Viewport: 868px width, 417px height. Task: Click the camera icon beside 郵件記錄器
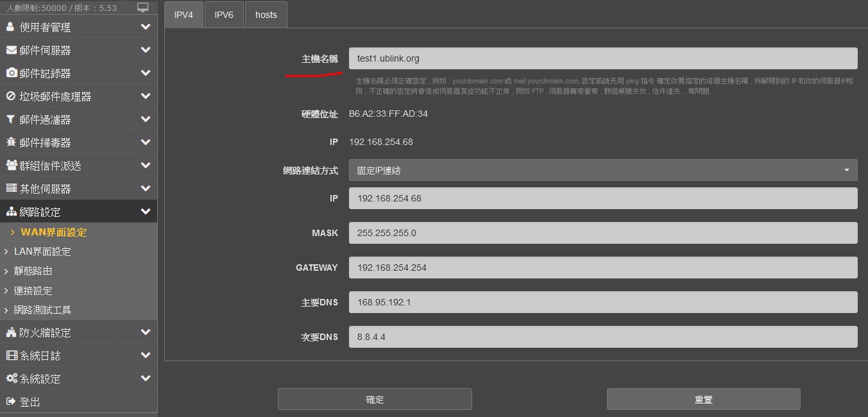click(x=11, y=73)
